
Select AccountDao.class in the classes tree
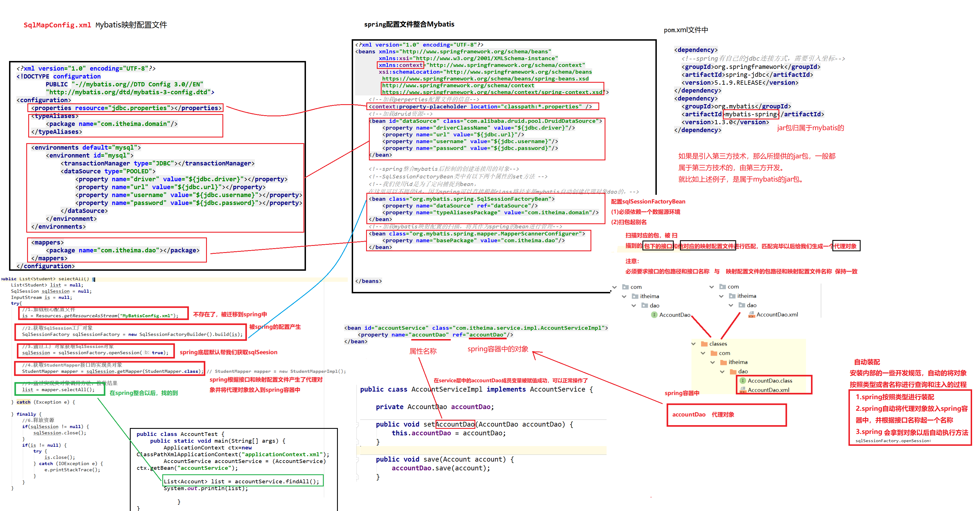pos(770,381)
